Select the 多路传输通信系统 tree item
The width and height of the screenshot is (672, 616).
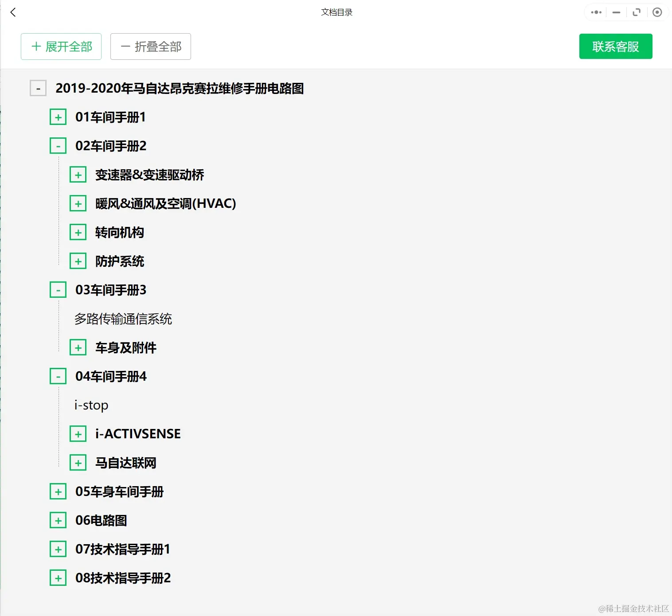click(x=123, y=319)
